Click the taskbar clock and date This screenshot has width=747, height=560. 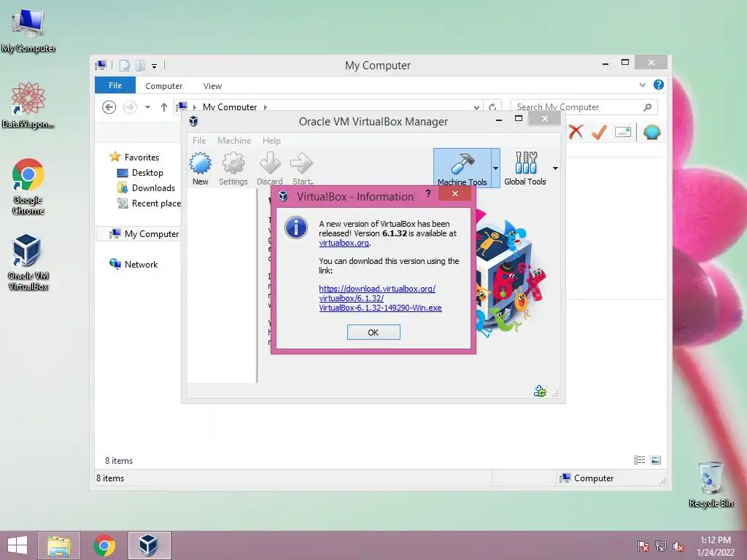716,546
